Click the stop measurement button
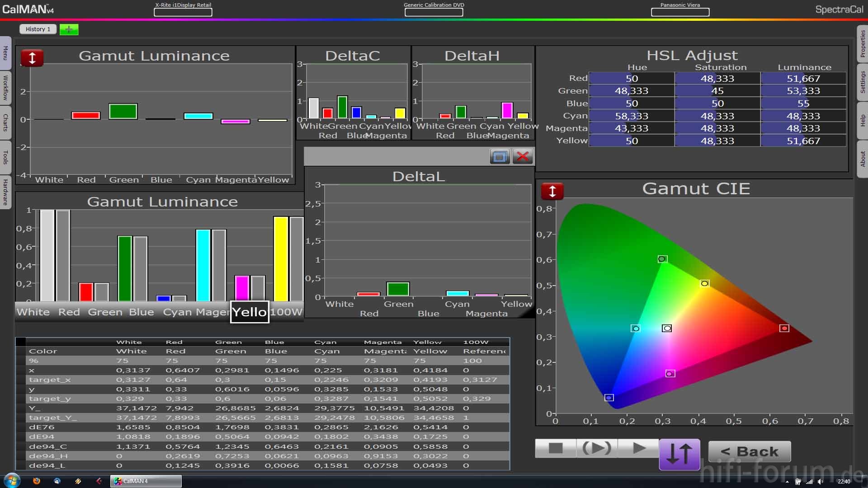Image resolution: width=868 pixels, height=488 pixels. pyautogui.click(x=555, y=448)
